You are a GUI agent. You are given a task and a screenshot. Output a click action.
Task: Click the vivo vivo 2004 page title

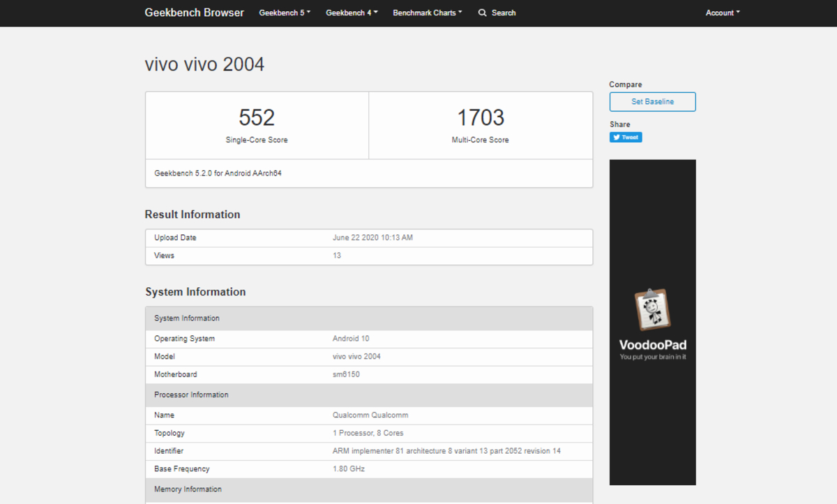204,63
